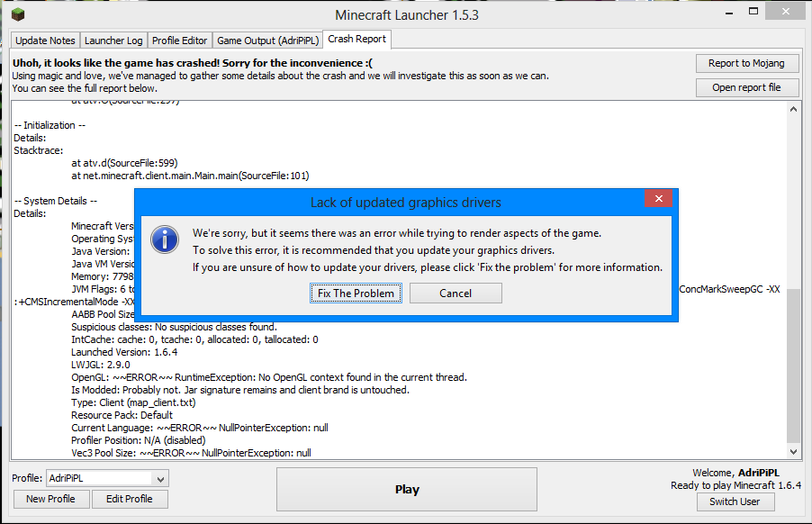Close the Lack of updated graphics drivers dialog
This screenshot has height=524, width=812.
(658, 198)
